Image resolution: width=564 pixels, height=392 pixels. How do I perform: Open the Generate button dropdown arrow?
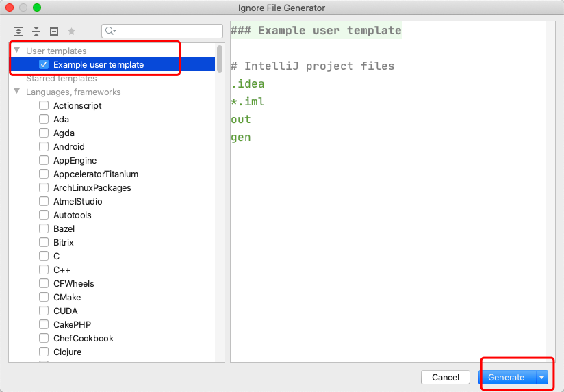[x=541, y=377]
